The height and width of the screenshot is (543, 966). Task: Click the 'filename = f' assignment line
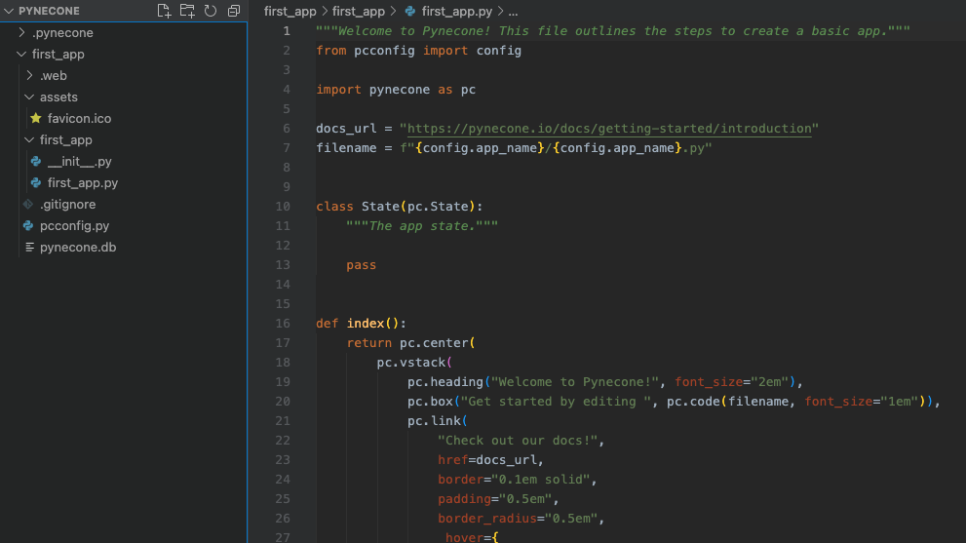click(x=514, y=148)
